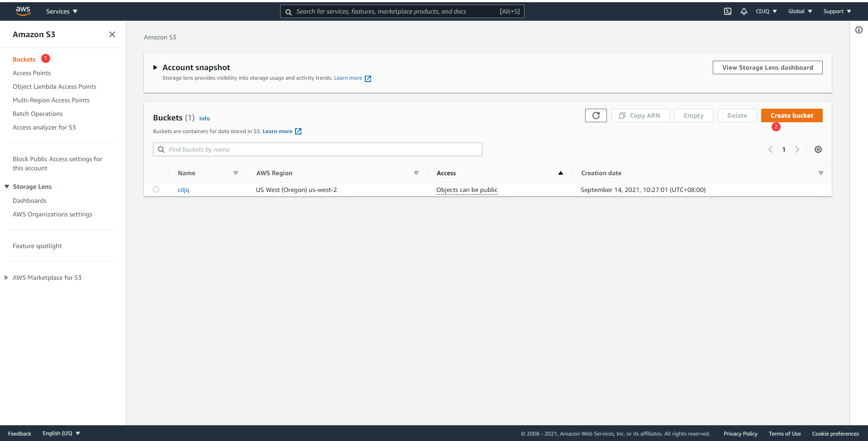Open the Support dropdown menu
The height and width of the screenshot is (441, 868).
point(837,11)
